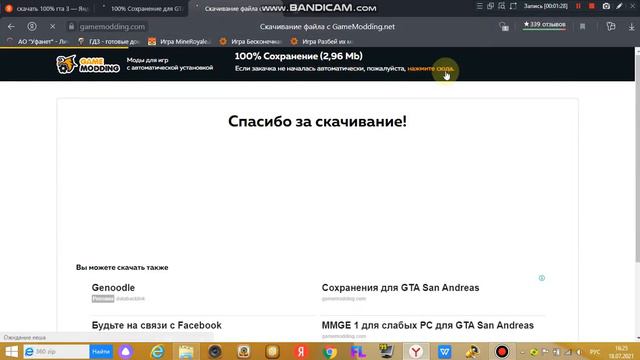Viewport: 640px width, 360px height.
Task: Take a screenshot with the Bandicam camera icon
Action: pyautogui.click(x=606, y=6)
